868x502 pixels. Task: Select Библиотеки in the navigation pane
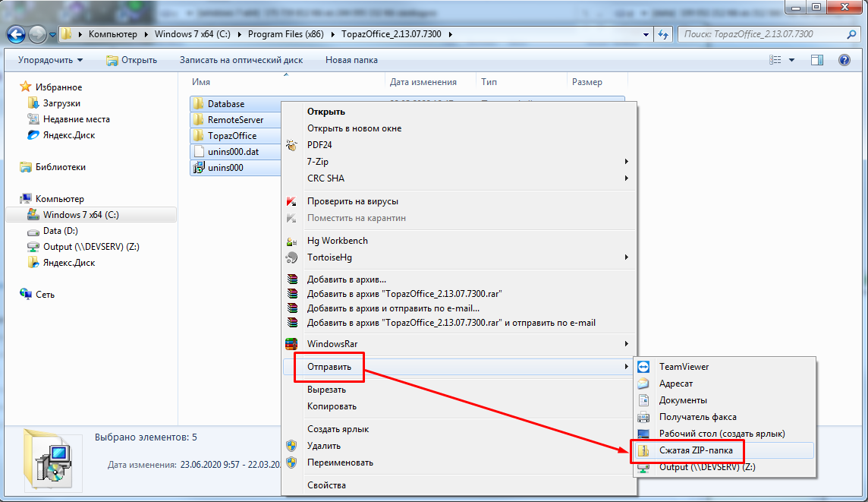click(61, 167)
